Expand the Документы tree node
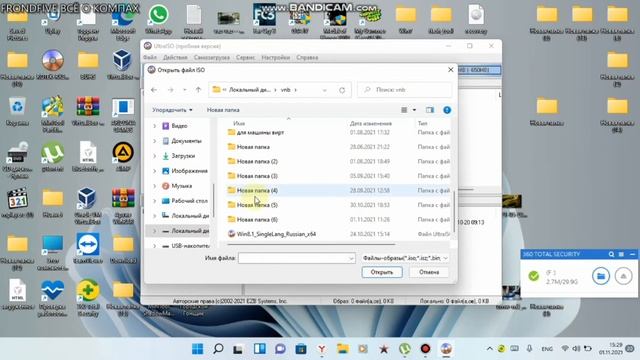This screenshot has height=360, width=640. (155, 141)
